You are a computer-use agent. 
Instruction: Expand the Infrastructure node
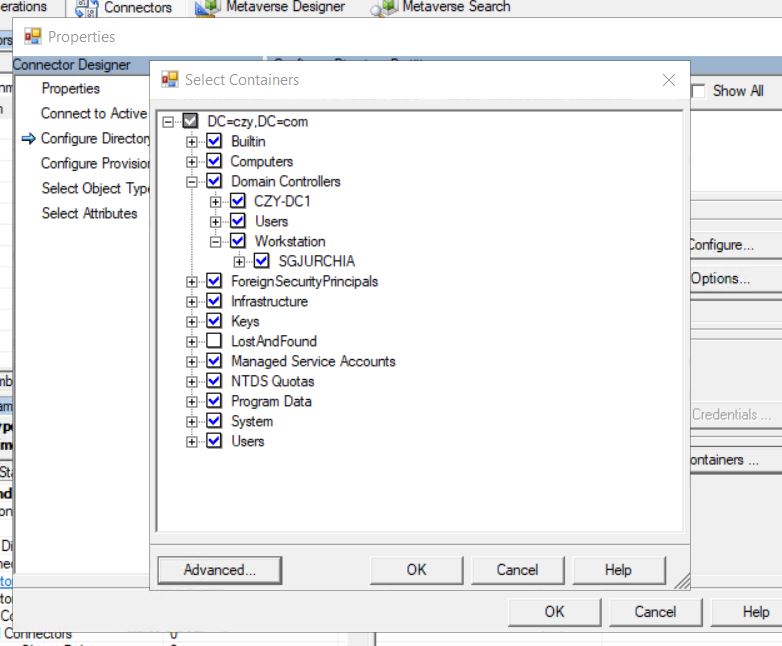[x=192, y=302]
